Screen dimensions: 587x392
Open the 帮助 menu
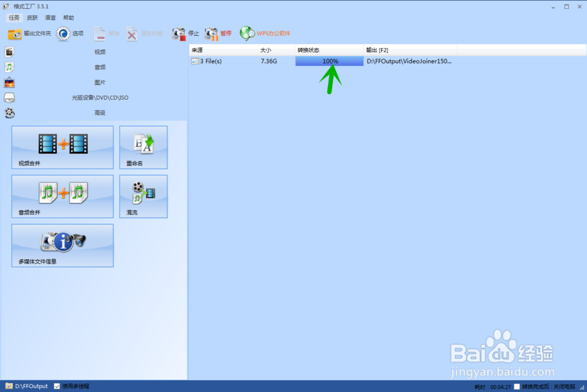(x=68, y=18)
